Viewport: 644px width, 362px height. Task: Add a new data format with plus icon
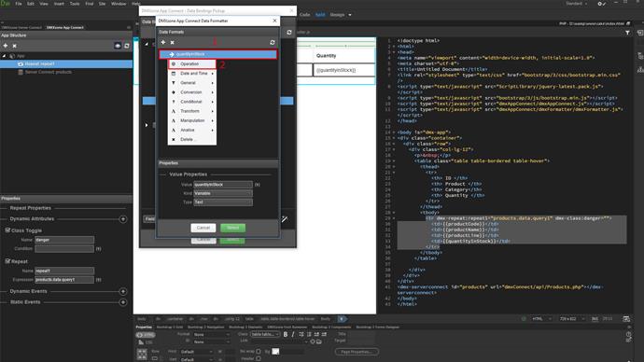pyautogui.click(x=163, y=42)
